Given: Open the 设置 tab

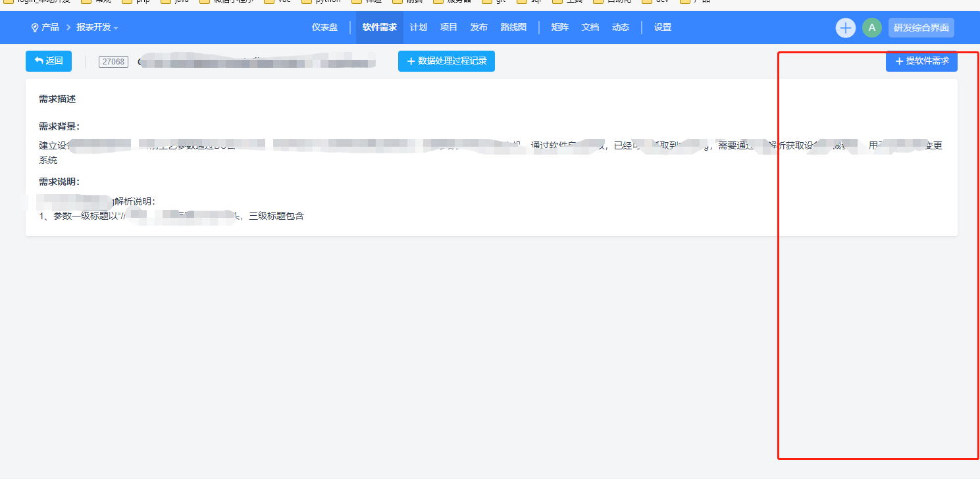Looking at the screenshot, I should pyautogui.click(x=663, y=28).
